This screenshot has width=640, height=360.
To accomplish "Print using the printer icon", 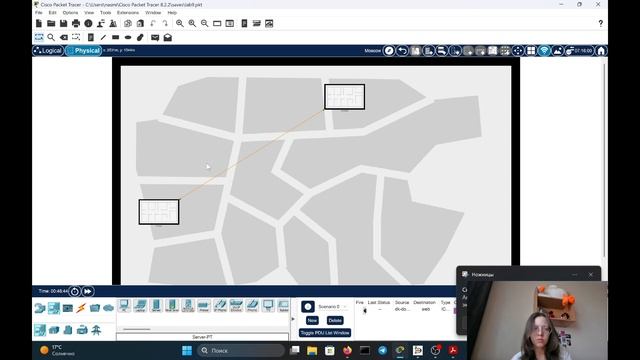I will click(x=76, y=24).
